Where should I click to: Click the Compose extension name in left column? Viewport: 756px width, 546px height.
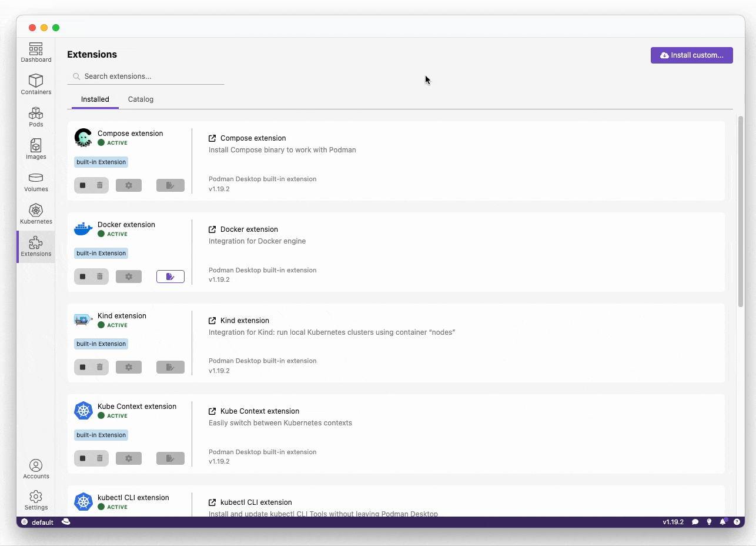[131, 134]
